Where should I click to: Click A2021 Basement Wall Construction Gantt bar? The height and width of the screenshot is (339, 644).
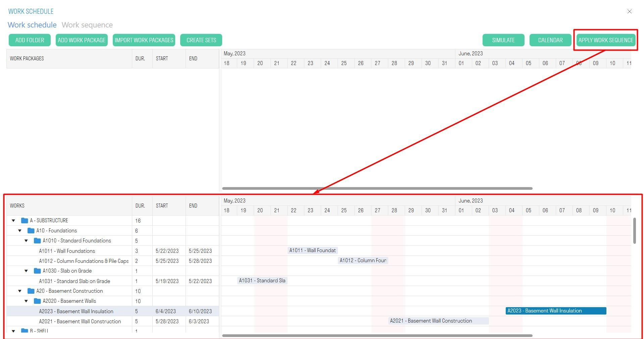pos(438,321)
